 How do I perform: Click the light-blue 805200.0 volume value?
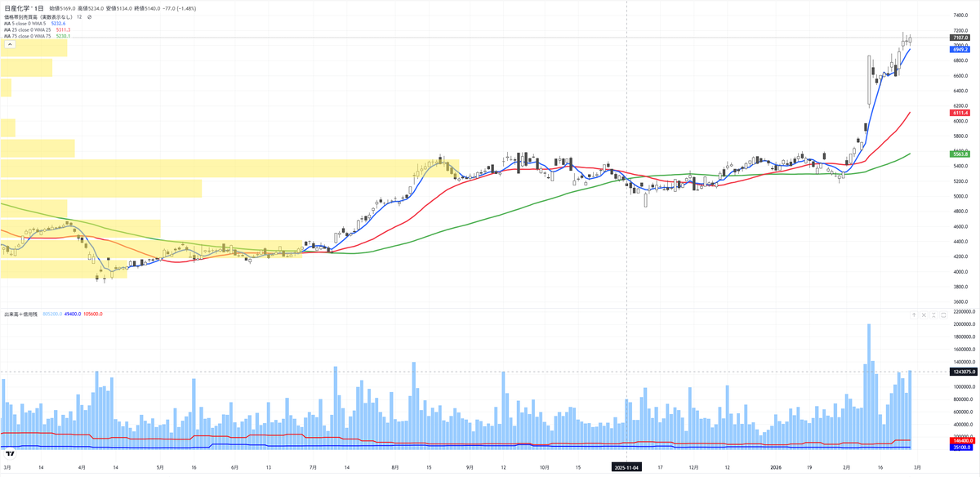(x=51, y=314)
